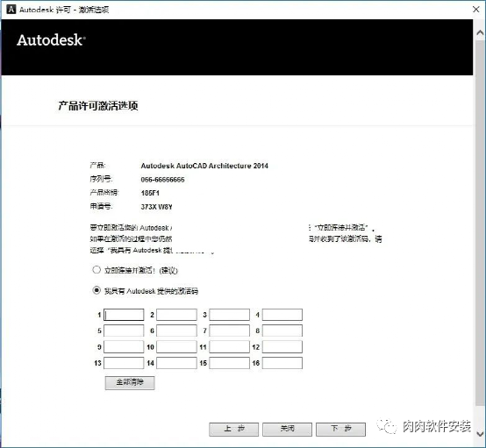This screenshot has width=486, height=448.
Task: Click the Autodesk logo in the banner
Action: pos(51,40)
